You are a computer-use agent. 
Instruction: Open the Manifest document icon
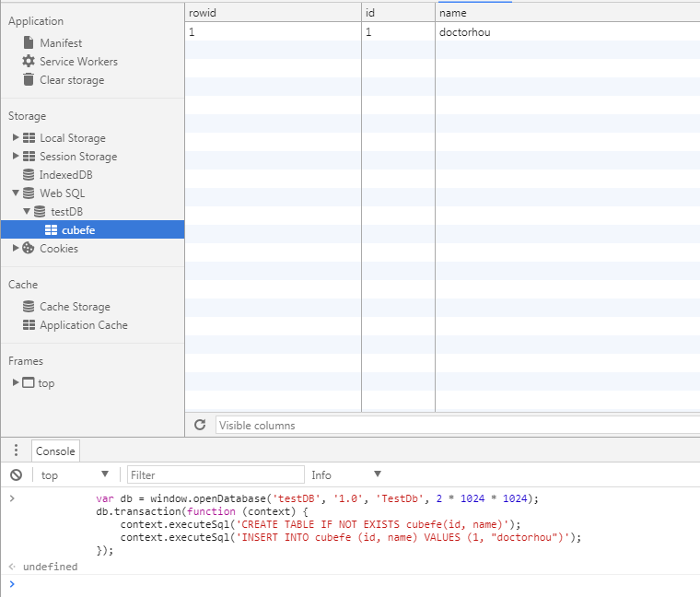pos(29,43)
